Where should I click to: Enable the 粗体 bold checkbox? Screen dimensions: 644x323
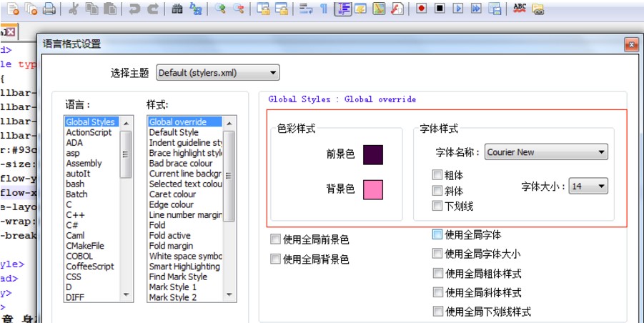(x=437, y=175)
